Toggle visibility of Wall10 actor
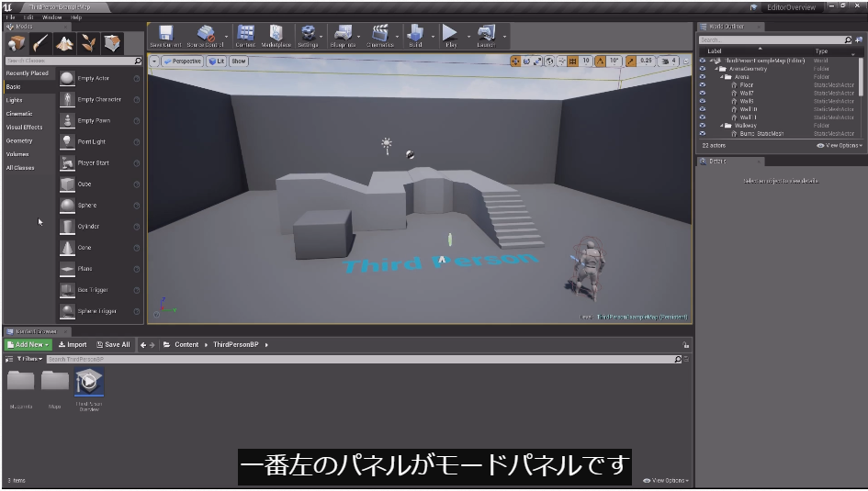 pyautogui.click(x=703, y=109)
